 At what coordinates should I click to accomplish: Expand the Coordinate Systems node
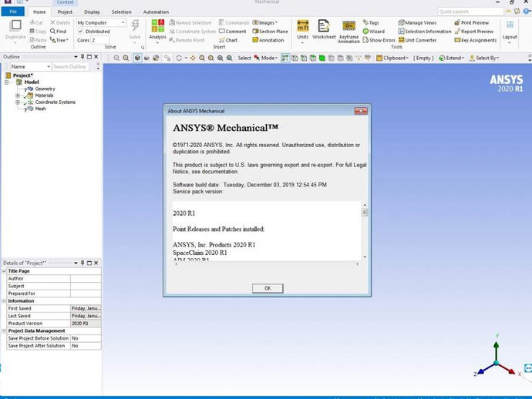coord(18,102)
